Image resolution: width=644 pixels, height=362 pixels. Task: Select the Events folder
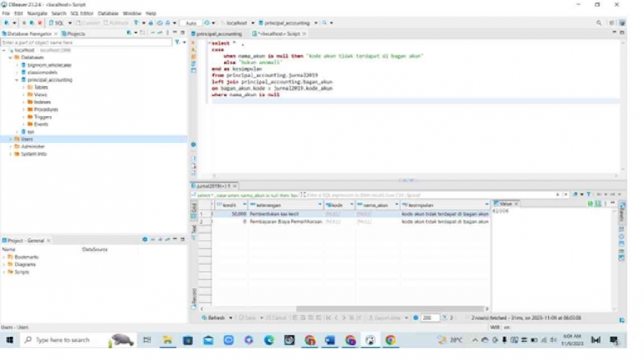[41, 124]
